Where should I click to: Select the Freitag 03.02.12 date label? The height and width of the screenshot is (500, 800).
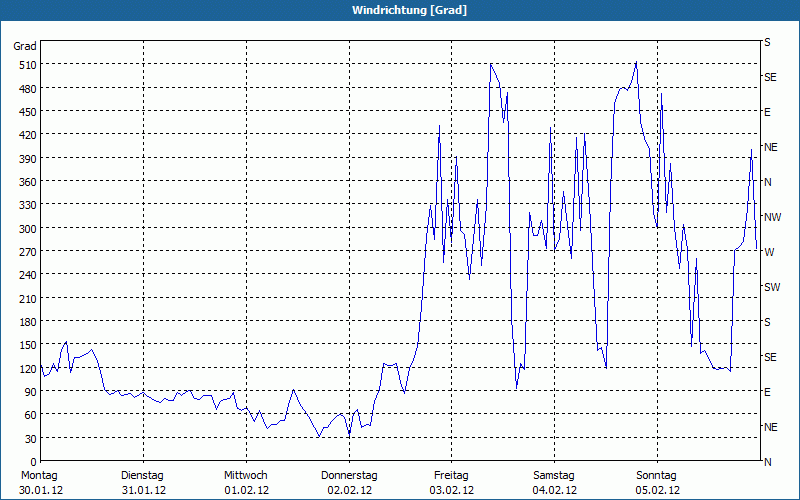(x=451, y=483)
